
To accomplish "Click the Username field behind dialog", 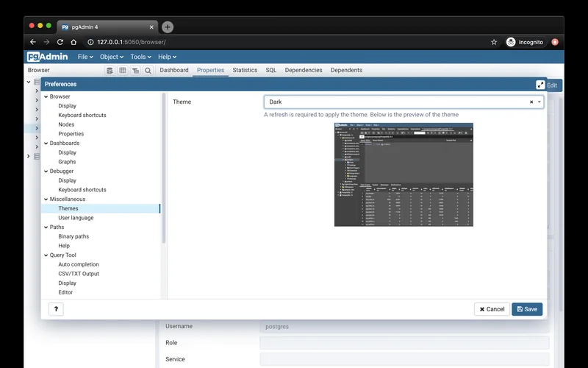I will 404,327.
